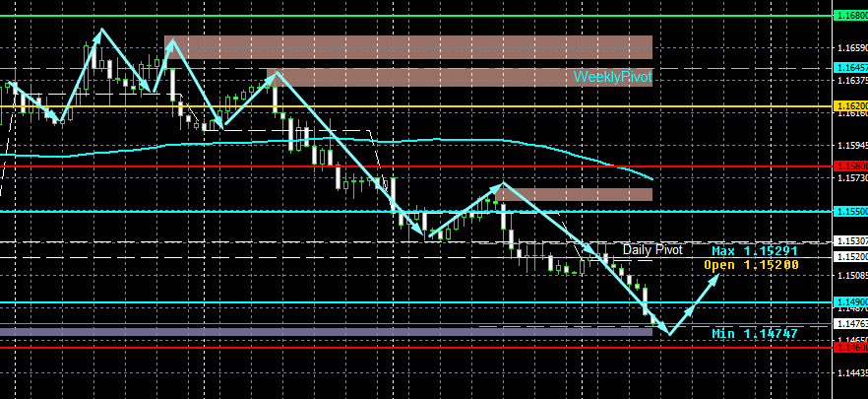This screenshot has width=868, height=399.
Task: Click the 1.15730 price axis value
Action: point(852,178)
